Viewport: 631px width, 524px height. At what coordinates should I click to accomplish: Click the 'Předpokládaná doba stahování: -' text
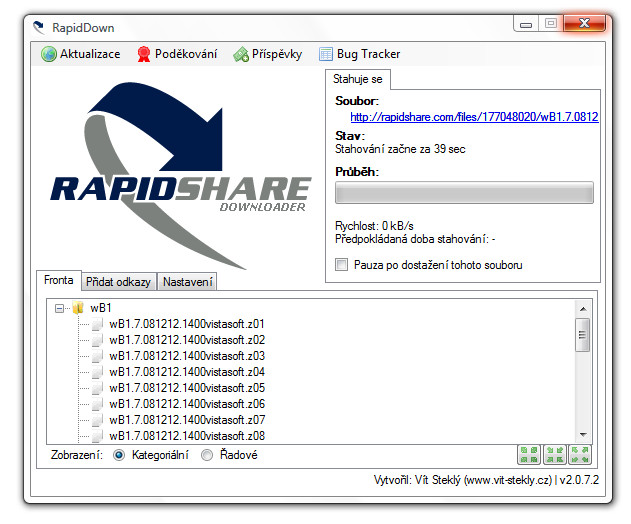415,239
